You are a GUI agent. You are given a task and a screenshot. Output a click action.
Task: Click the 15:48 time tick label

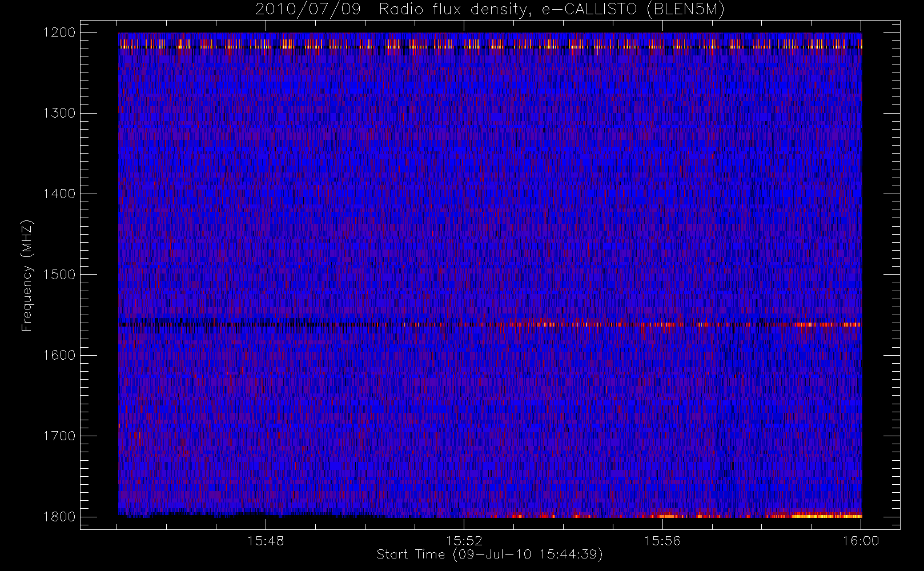(x=266, y=541)
